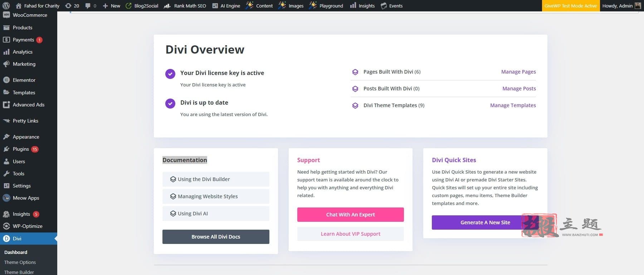Click Generate A New Site button
The width and height of the screenshot is (644, 275).
(485, 222)
